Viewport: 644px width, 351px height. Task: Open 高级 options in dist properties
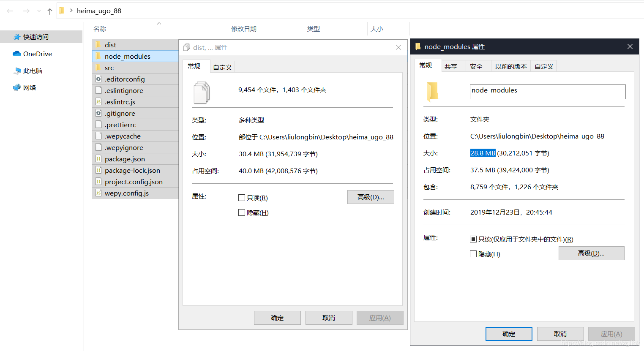click(x=371, y=197)
